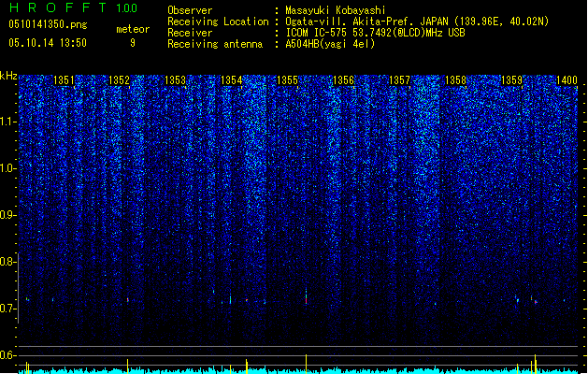The height and width of the screenshot is (374, 588).
Task: Click the Receiver field label
Action: tap(190, 33)
